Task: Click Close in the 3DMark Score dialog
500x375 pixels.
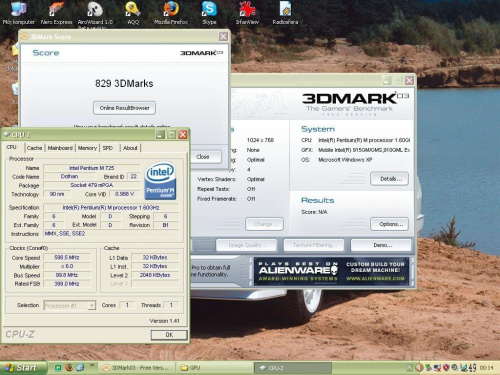Action: pyautogui.click(x=203, y=156)
